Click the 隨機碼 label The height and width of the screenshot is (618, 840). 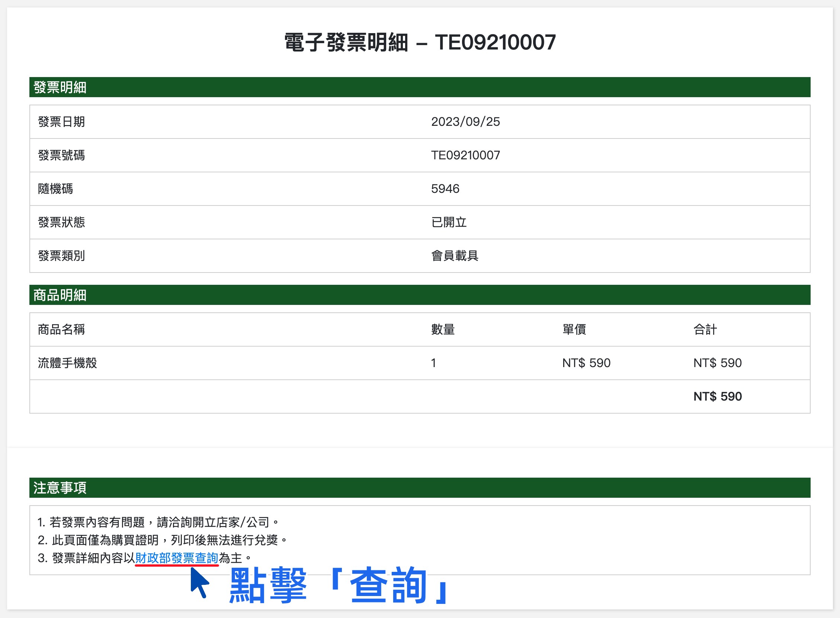(55, 189)
